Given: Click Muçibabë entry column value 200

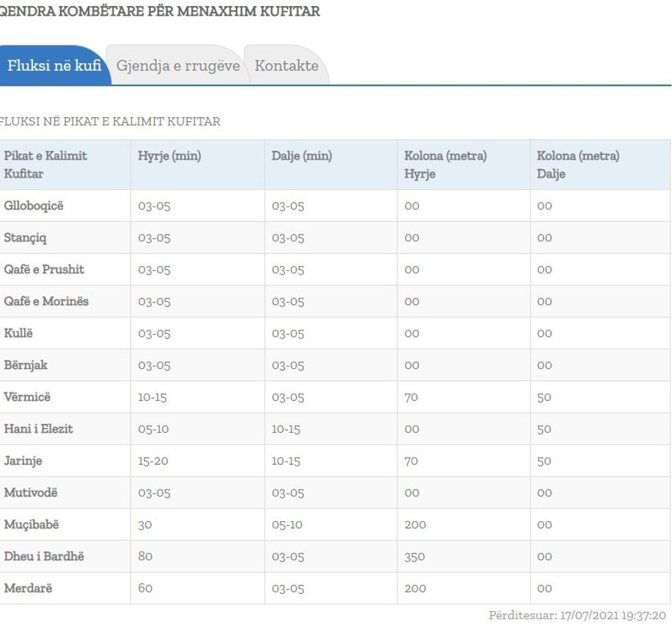Looking at the screenshot, I should click(415, 525).
